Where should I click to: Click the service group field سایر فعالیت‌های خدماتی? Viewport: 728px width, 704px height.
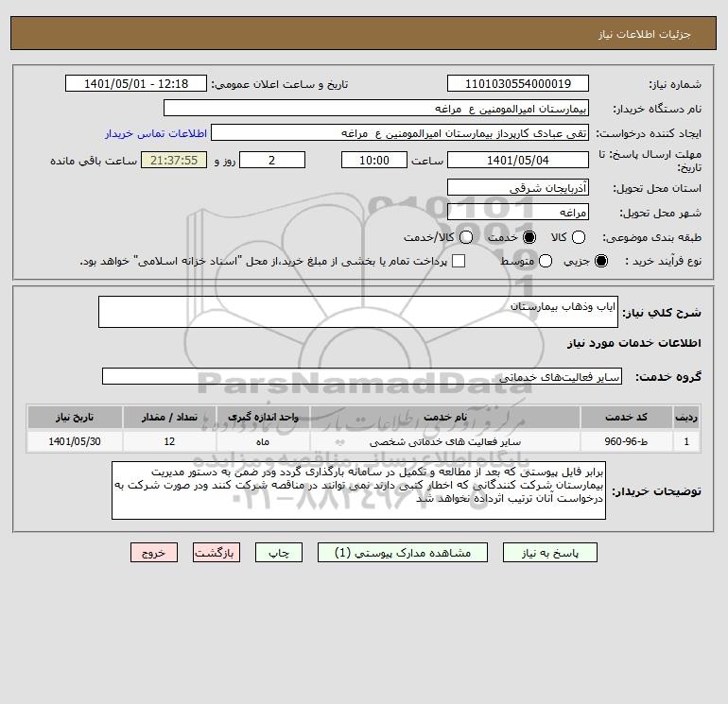tap(362, 376)
